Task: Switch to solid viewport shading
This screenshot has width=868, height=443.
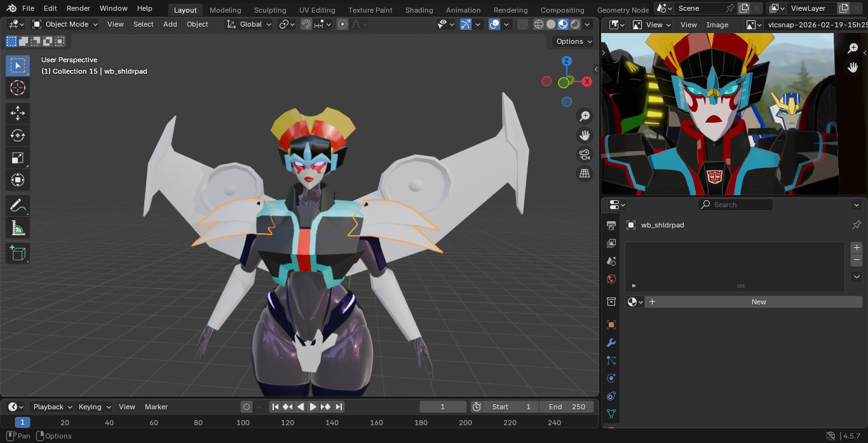Action: click(551, 24)
